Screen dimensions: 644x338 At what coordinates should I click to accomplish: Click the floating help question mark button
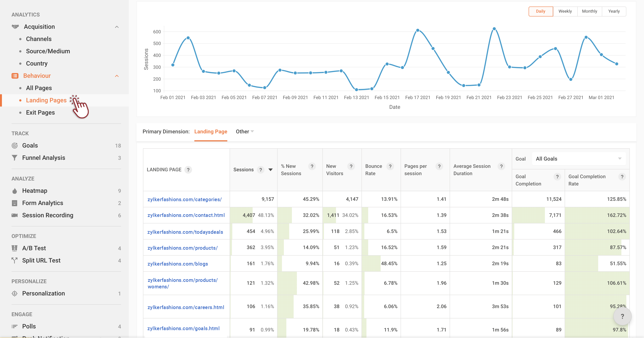click(x=622, y=316)
